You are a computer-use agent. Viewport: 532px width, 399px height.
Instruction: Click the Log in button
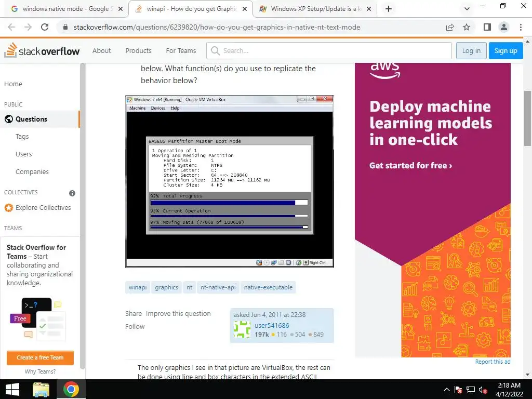[471, 50]
